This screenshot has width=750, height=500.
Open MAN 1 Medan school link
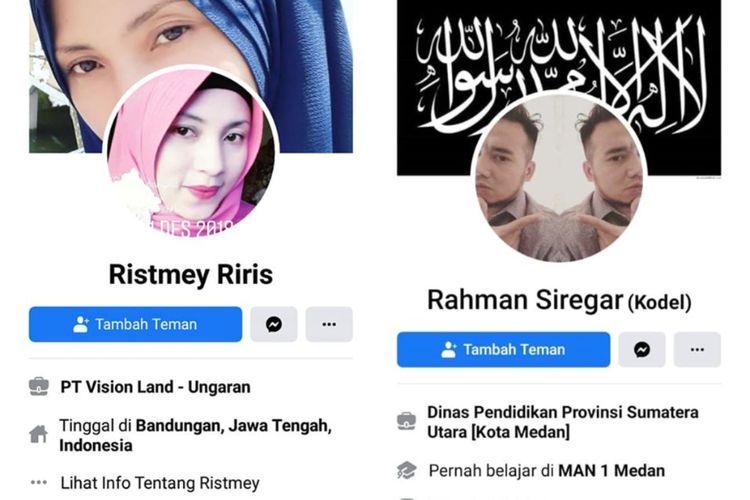tap(611, 471)
